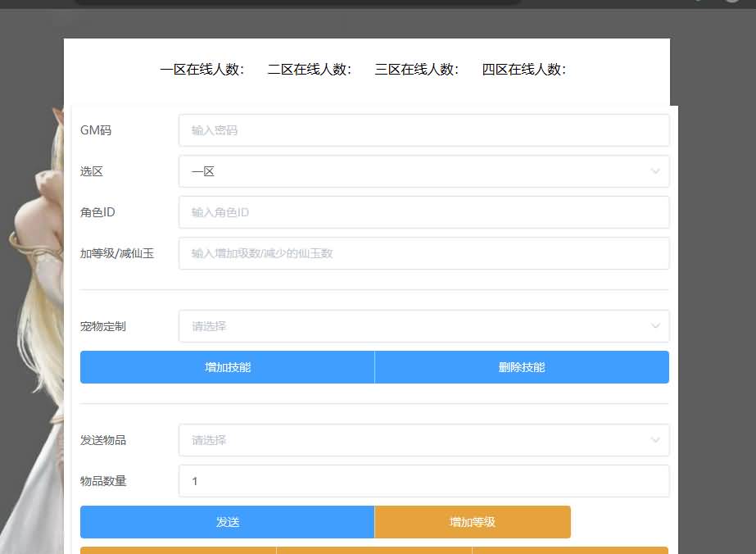Screen dimensions: 756x554
Task: Click the chevron on the 一区 selector
Action: coord(654,171)
